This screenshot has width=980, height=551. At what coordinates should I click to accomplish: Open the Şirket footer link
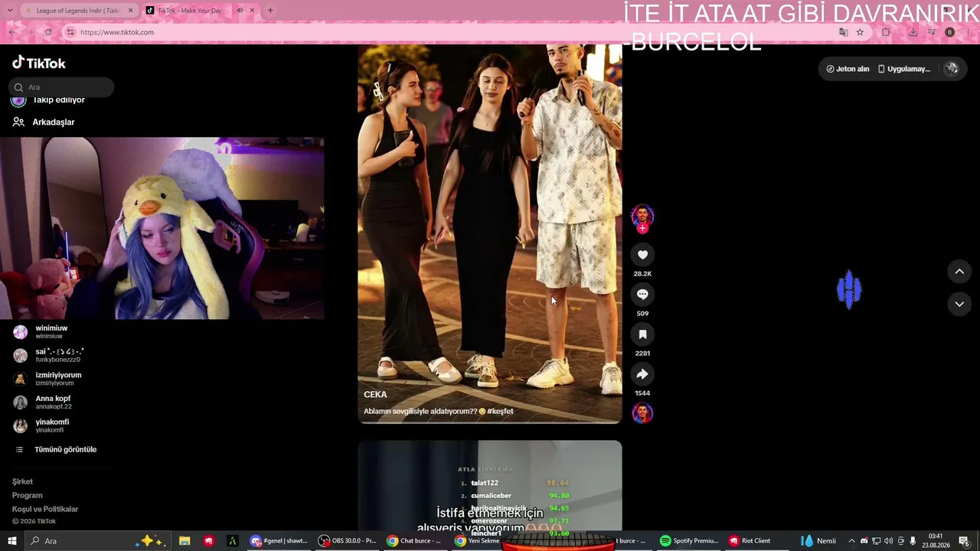coord(22,481)
